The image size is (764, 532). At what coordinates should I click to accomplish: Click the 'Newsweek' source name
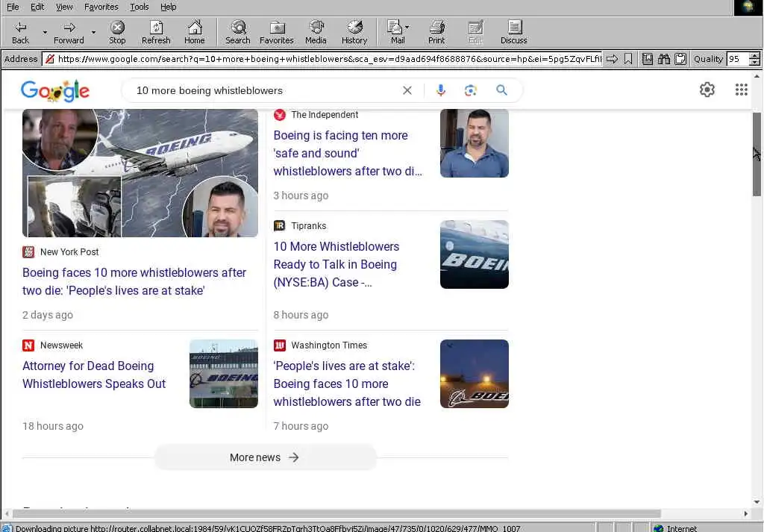coord(61,345)
